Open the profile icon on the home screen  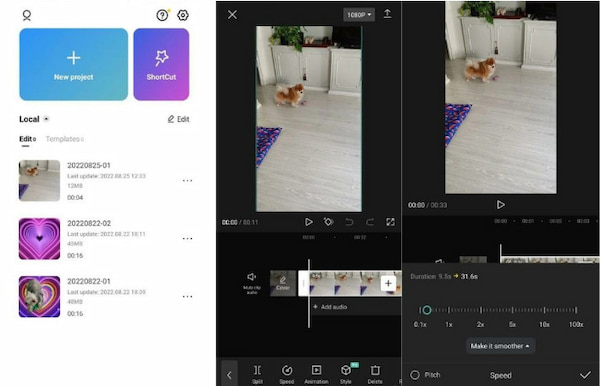(x=27, y=15)
